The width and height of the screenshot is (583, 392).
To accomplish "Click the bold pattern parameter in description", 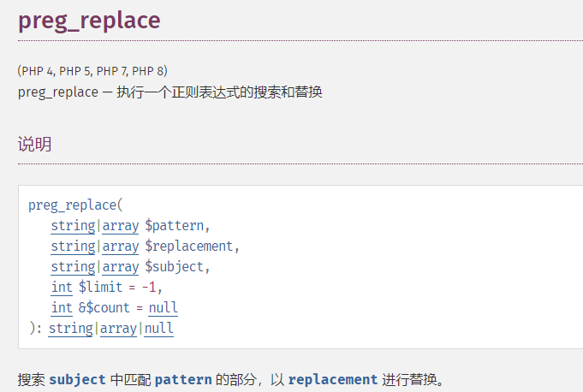I will click(x=183, y=379).
